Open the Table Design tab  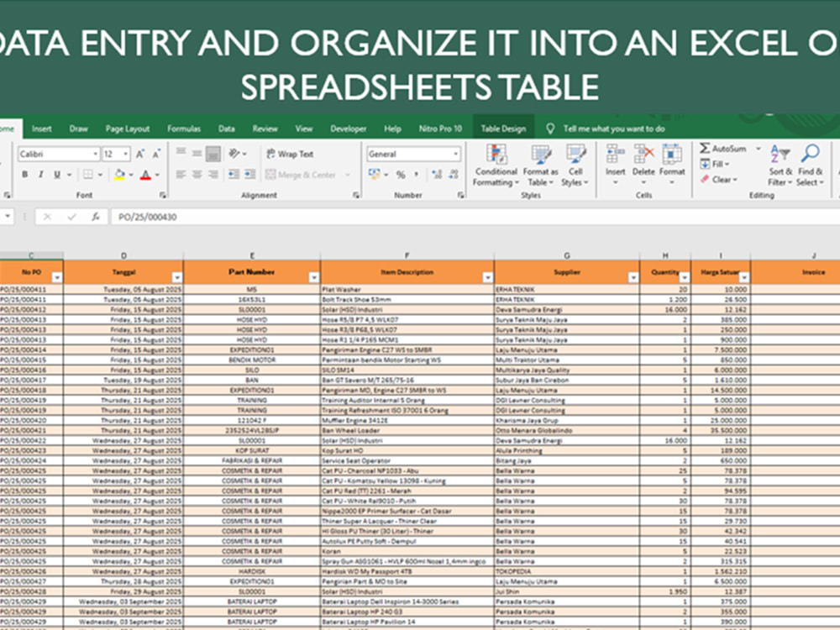click(503, 129)
